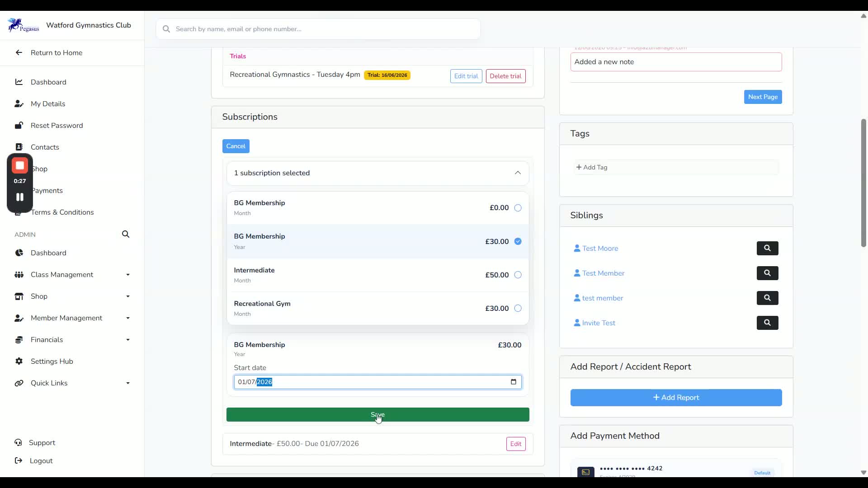The height and width of the screenshot is (488, 868).
Task: Click the Member Management user icon
Action: 19,318
